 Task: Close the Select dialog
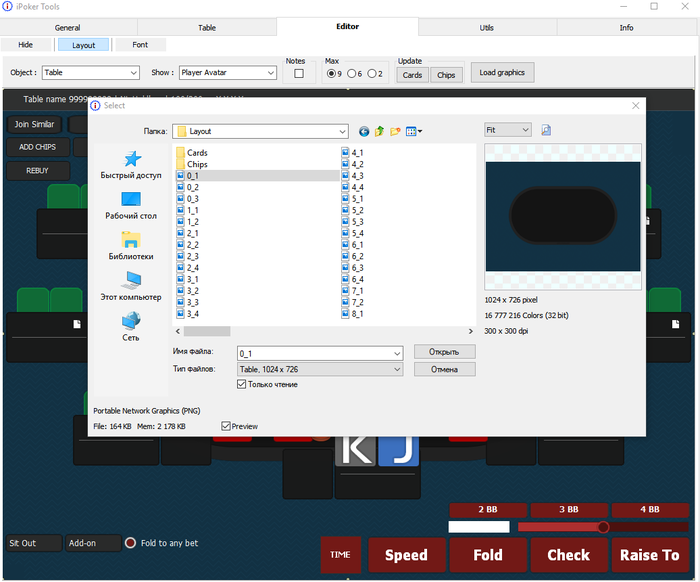click(x=636, y=106)
